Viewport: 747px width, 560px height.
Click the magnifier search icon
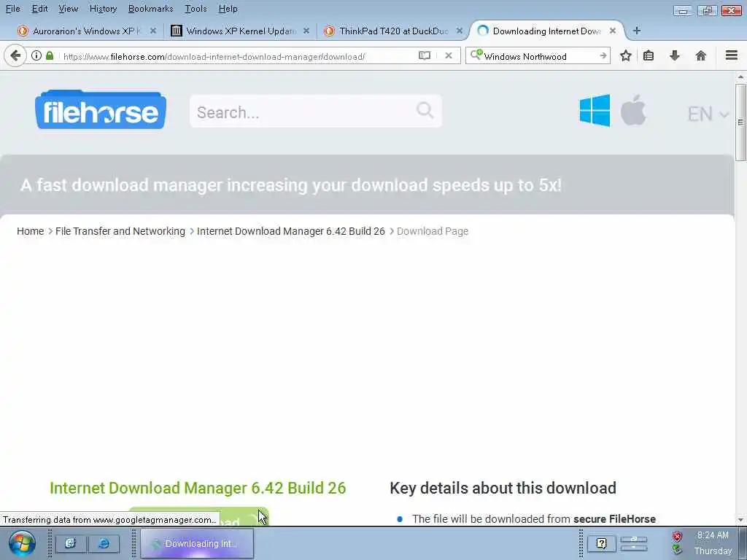tap(425, 110)
